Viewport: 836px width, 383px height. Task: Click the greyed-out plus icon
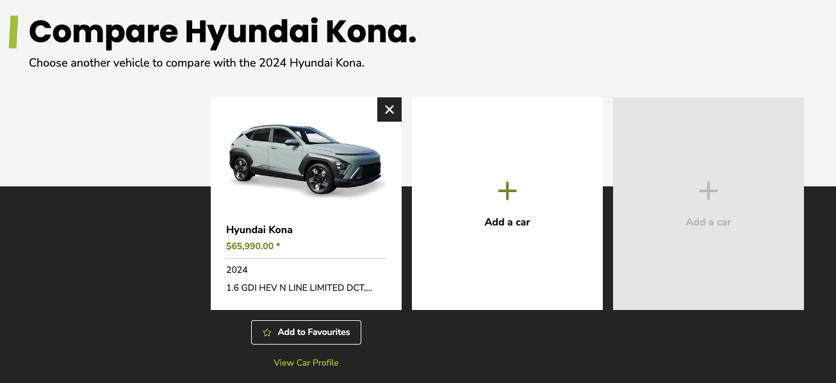(x=708, y=191)
